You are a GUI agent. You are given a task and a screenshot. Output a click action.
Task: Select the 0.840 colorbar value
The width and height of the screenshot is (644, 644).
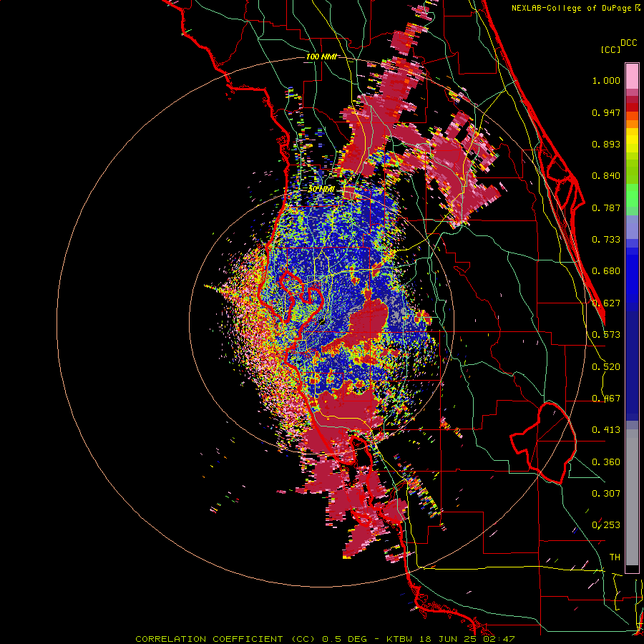click(606, 176)
